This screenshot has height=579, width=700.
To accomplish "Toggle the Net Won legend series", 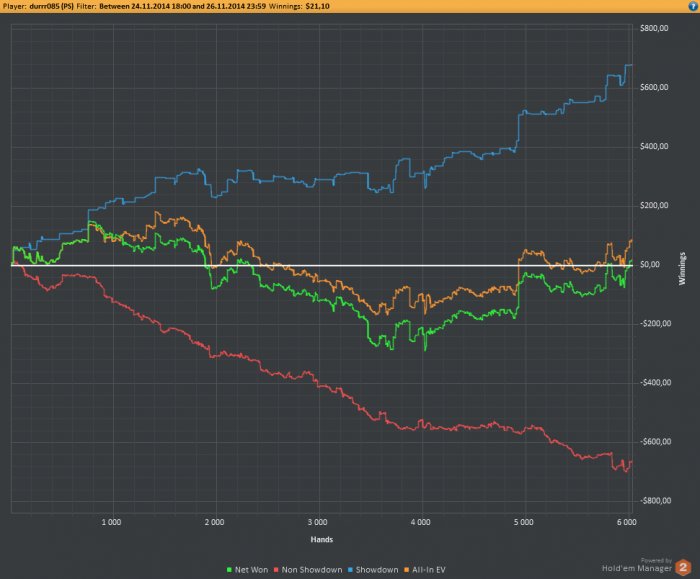I will [247, 570].
